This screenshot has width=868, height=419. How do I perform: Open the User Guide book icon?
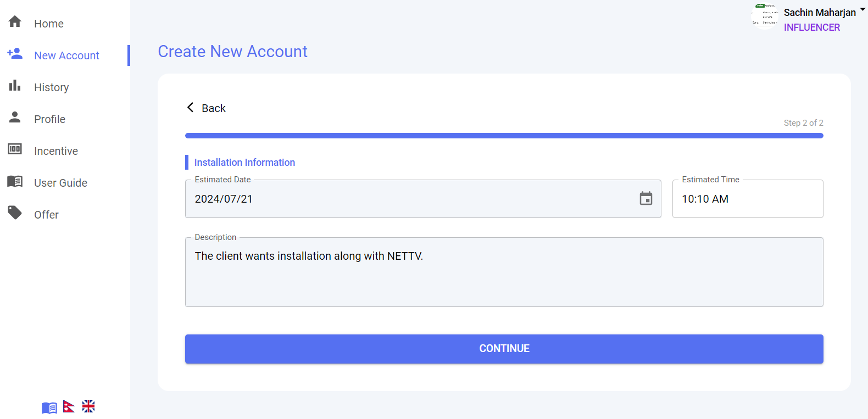click(14, 182)
